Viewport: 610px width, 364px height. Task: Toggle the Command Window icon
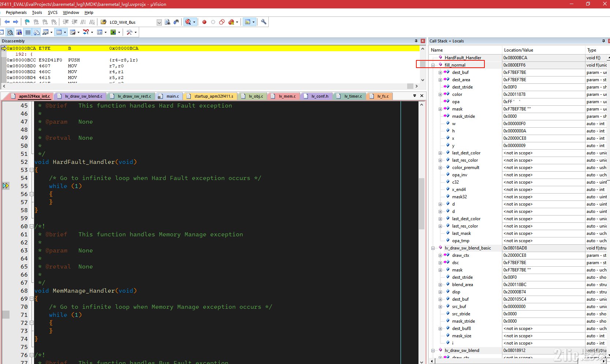tap(1, 32)
